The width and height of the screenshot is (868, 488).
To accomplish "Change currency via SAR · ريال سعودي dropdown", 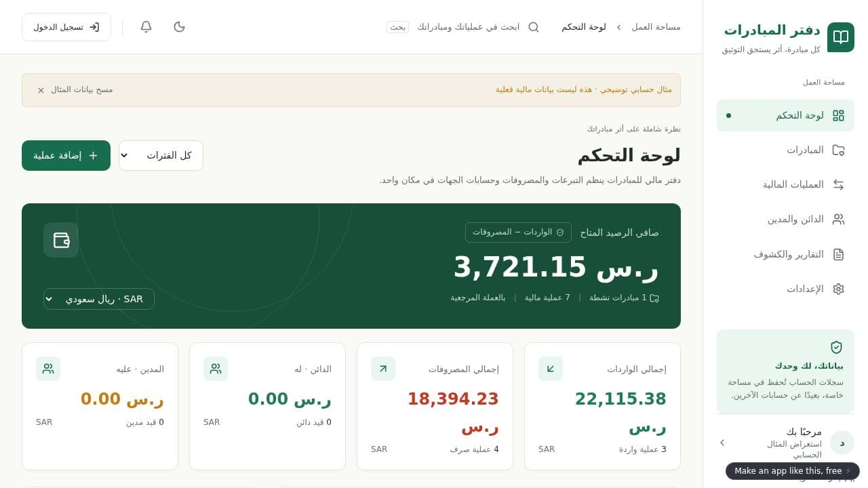I will pos(99,299).
